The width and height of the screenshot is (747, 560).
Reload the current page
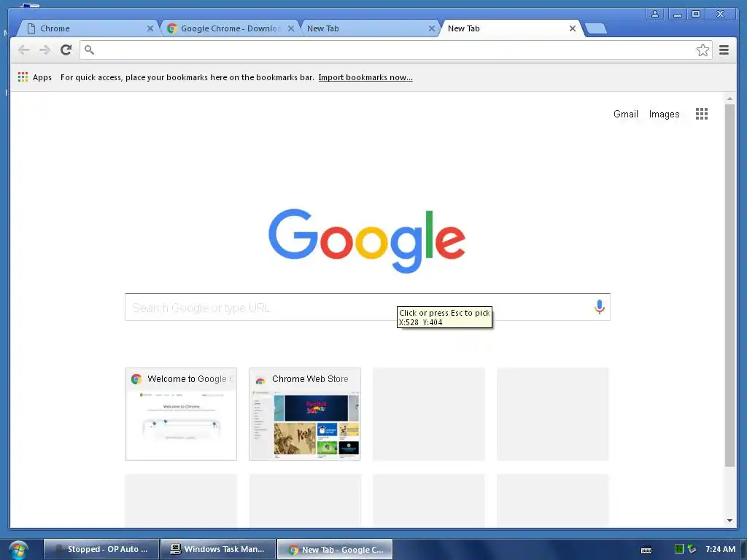pyautogui.click(x=66, y=50)
